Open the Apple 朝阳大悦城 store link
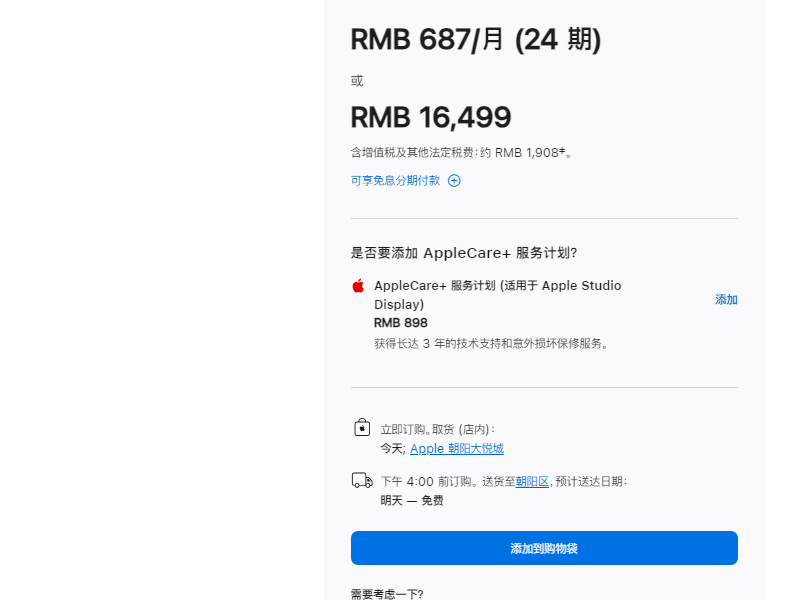This screenshot has width=811, height=600. click(x=457, y=448)
